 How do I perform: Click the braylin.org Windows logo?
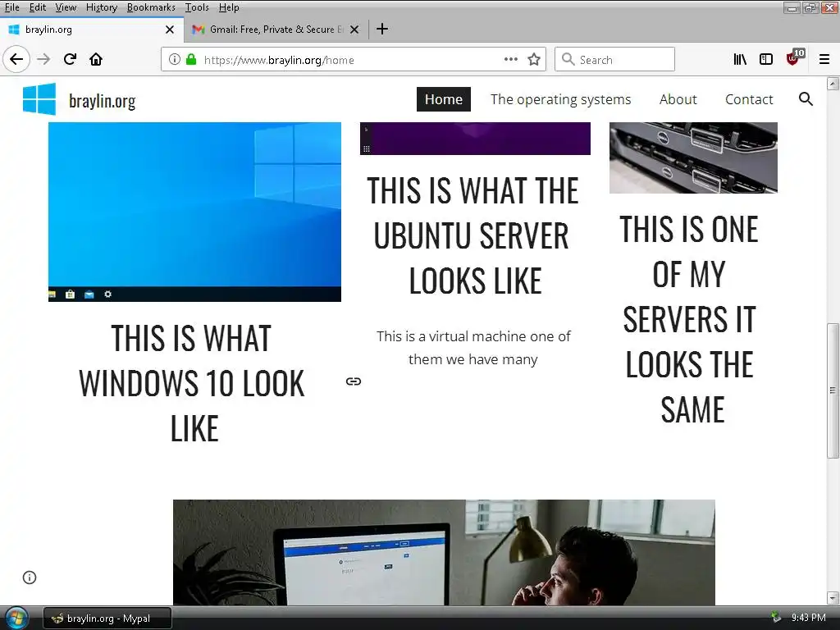tap(39, 99)
